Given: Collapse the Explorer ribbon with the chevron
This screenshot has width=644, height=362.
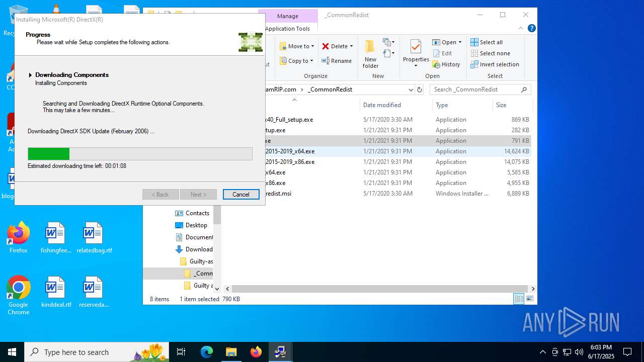Looking at the screenshot, I should pyautogui.click(x=521, y=29).
